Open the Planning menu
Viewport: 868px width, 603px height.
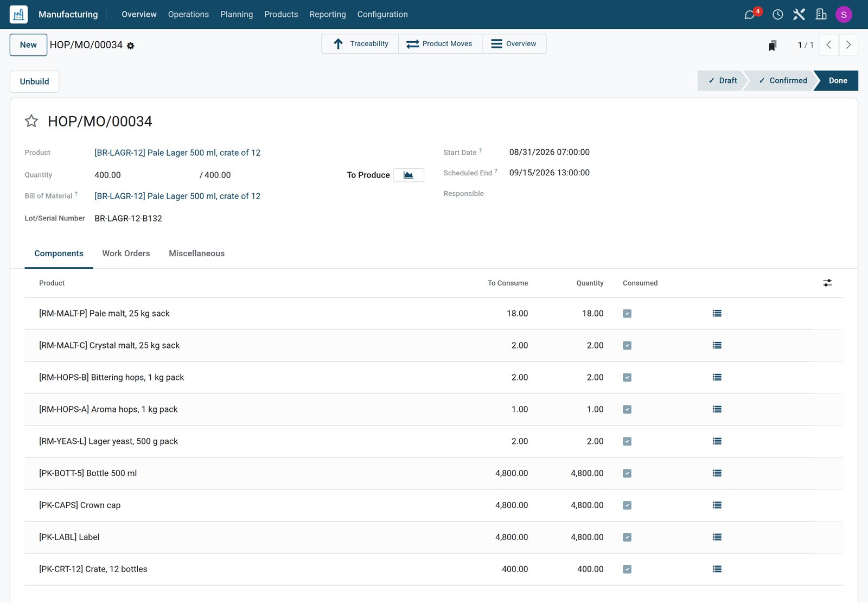237,14
